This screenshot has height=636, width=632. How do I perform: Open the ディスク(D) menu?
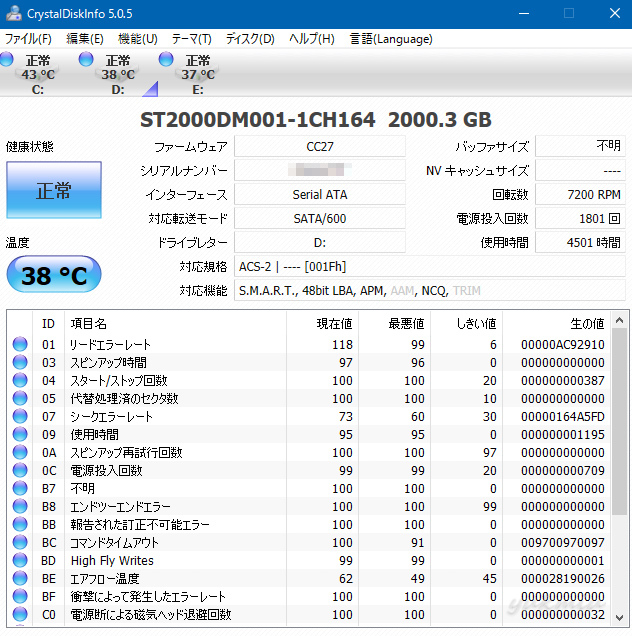250,39
